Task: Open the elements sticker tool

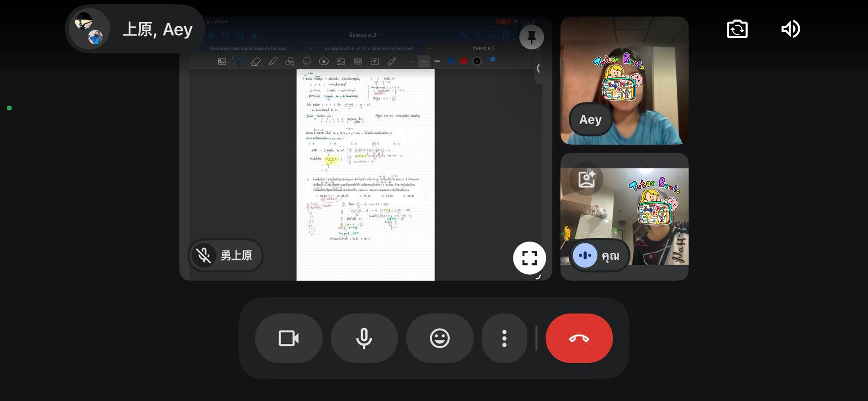Action: pyautogui.click(x=324, y=61)
